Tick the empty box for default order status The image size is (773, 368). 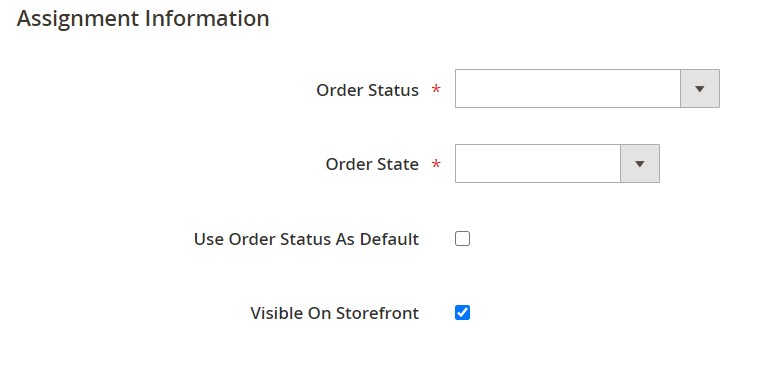pos(462,239)
